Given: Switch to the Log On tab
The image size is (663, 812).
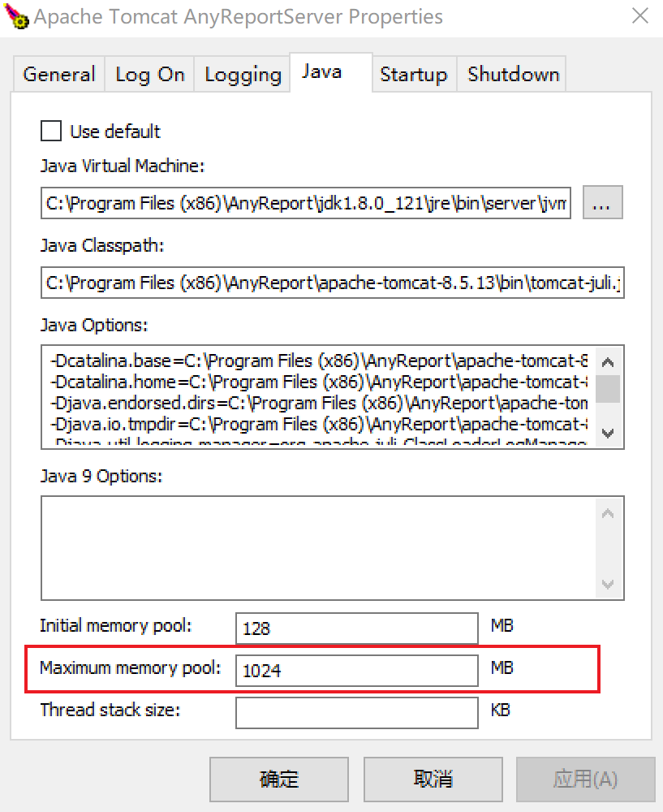Looking at the screenshot, I should [x=150, y=75].
